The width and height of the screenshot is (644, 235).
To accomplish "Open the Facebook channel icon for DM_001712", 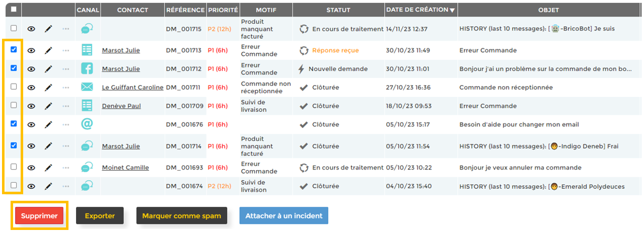I will [x=87, y=69].
